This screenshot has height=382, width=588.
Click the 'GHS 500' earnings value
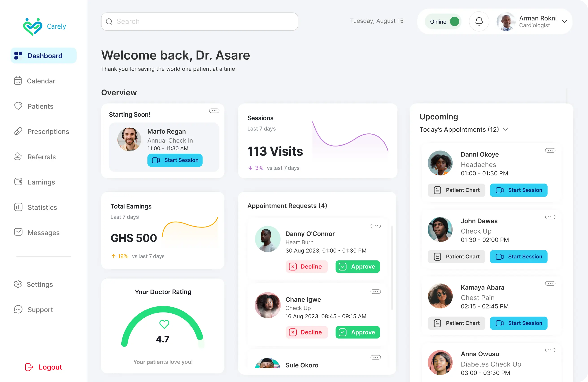134,238
